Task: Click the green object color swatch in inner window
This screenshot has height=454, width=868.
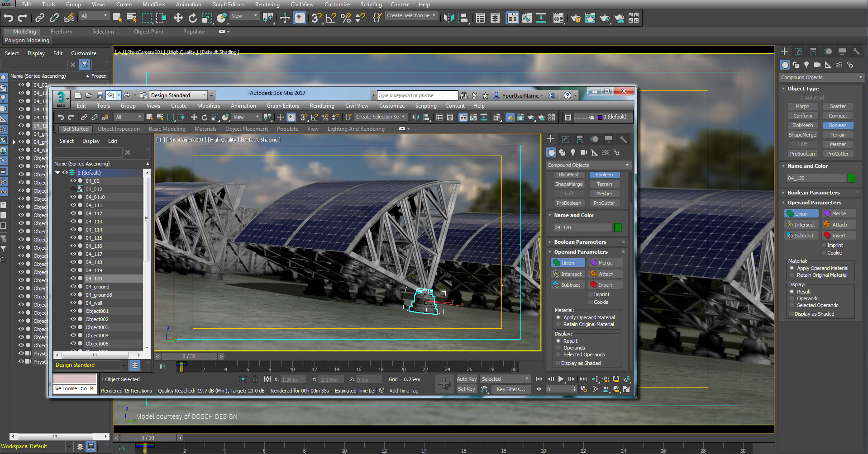Action: [x=618, y=227]
